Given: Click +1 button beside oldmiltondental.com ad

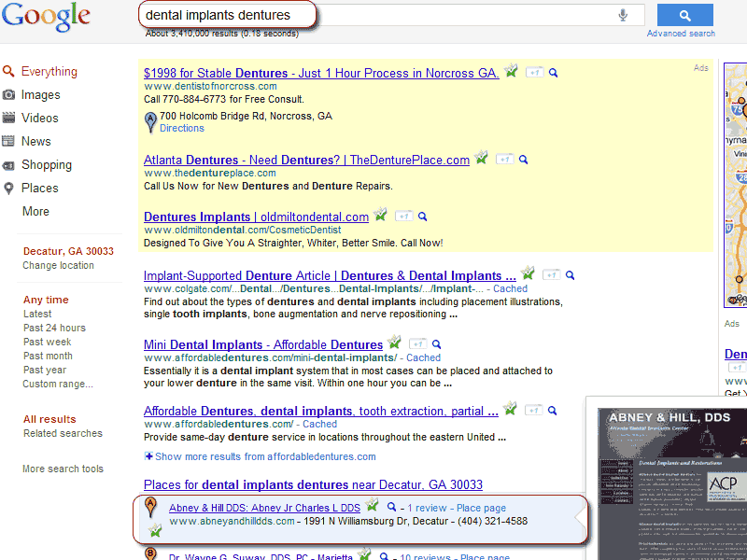Looking at the screenshot, I should coord(404,217).
